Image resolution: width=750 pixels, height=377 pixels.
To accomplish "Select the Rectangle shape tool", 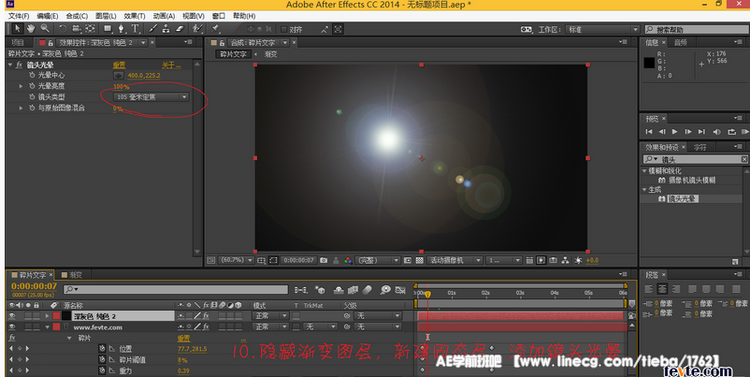I will click(108, 29).
